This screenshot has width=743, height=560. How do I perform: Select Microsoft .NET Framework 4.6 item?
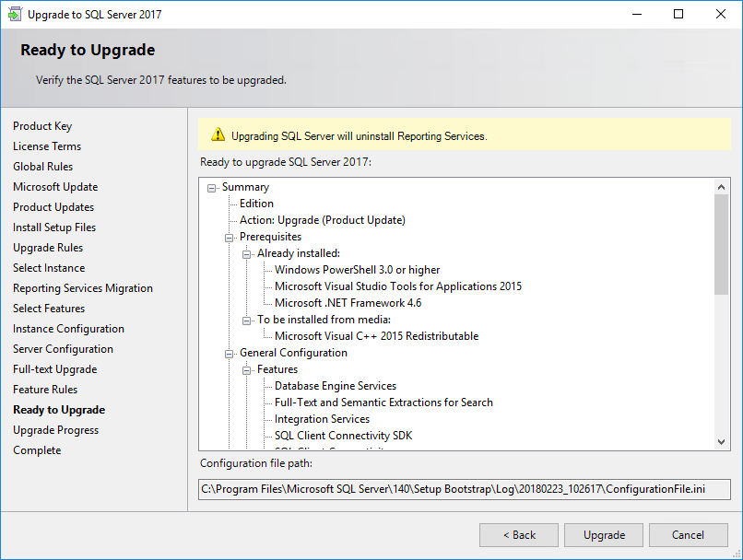(x=348, y=303)
